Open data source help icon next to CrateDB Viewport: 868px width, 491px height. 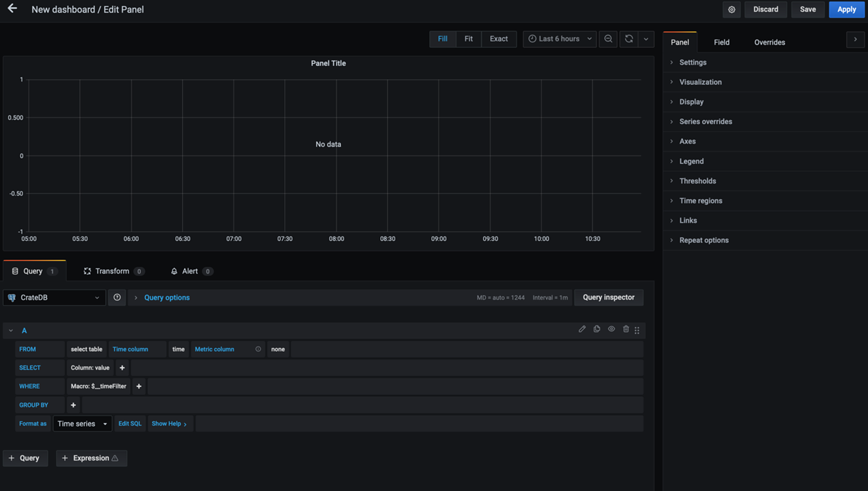[x=117, y=298]
